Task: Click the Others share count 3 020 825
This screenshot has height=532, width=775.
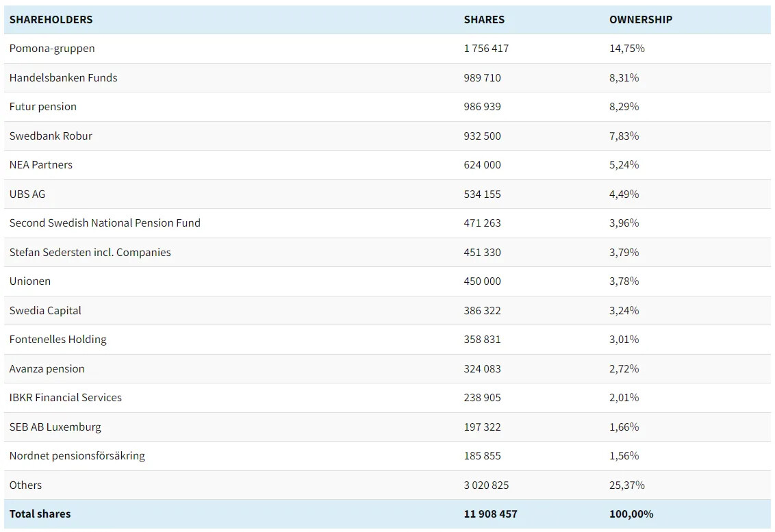Action: [x=486, y=485]
